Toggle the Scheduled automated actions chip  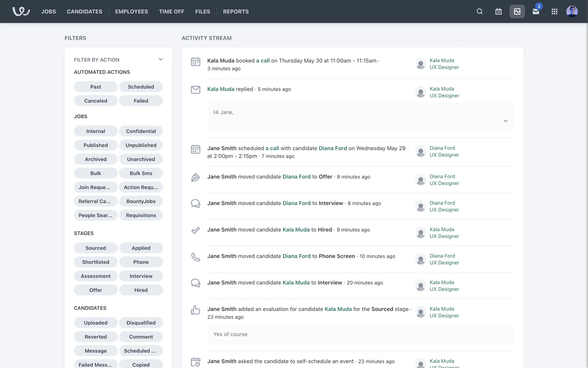point(141,87)
